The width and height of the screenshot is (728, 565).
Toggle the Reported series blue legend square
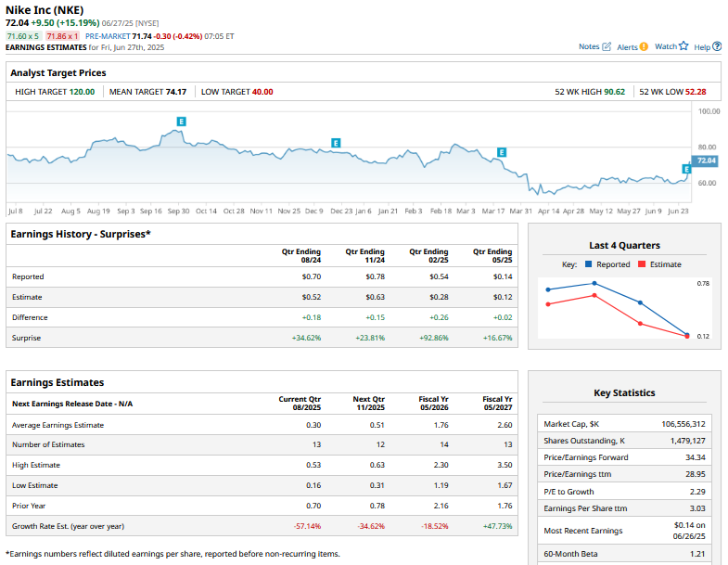pos(588,264)
